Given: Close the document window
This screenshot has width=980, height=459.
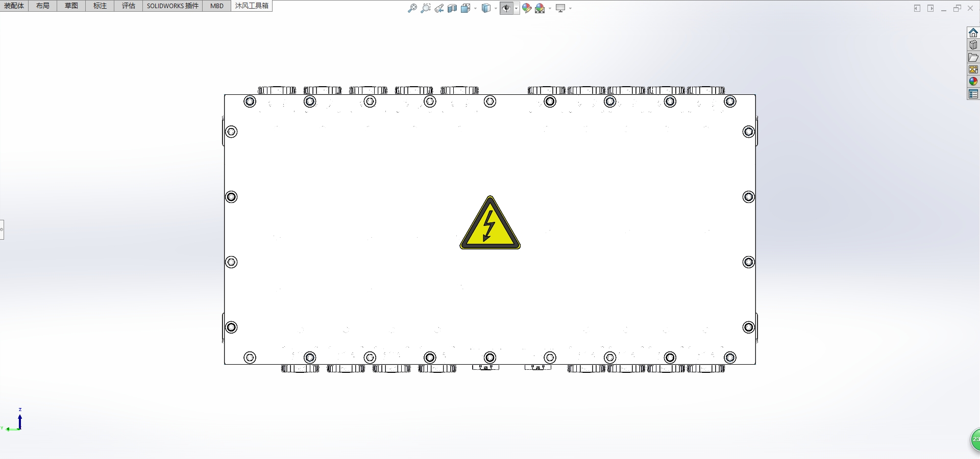Looking at the screenshot, I should (970, 8).
